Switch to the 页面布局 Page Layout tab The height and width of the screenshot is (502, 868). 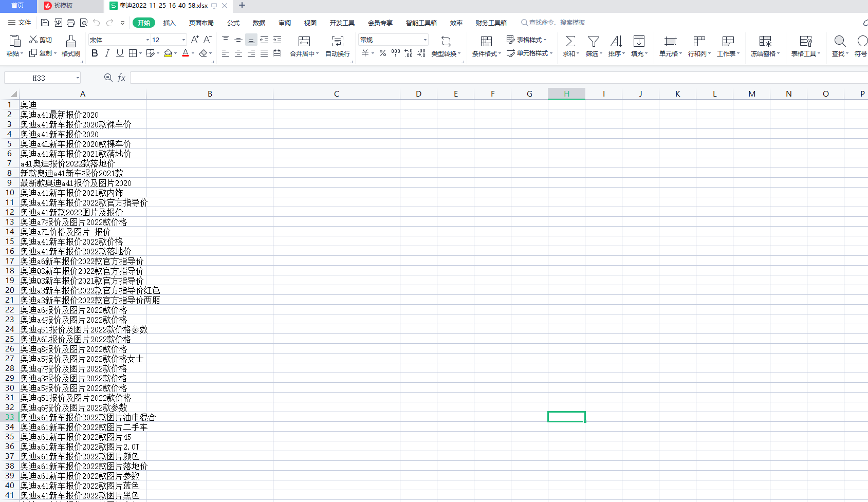click(201, 23)
